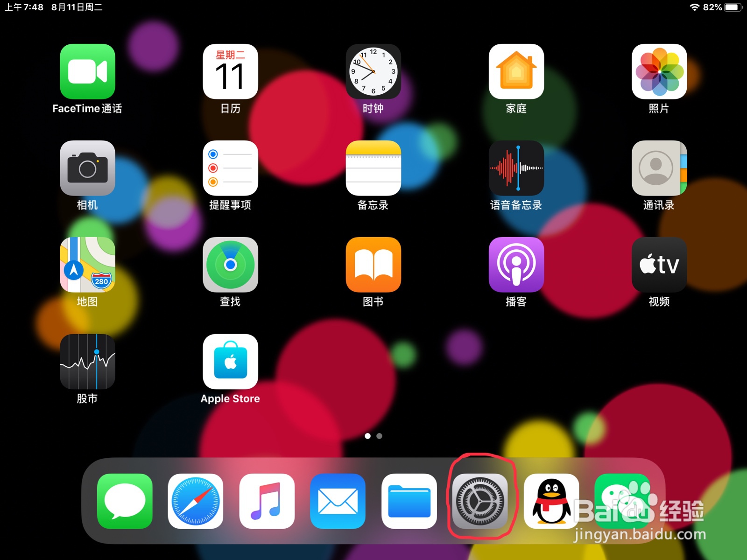
Task: Launch QQ penguin app from dock
Action: click(551, 501)
